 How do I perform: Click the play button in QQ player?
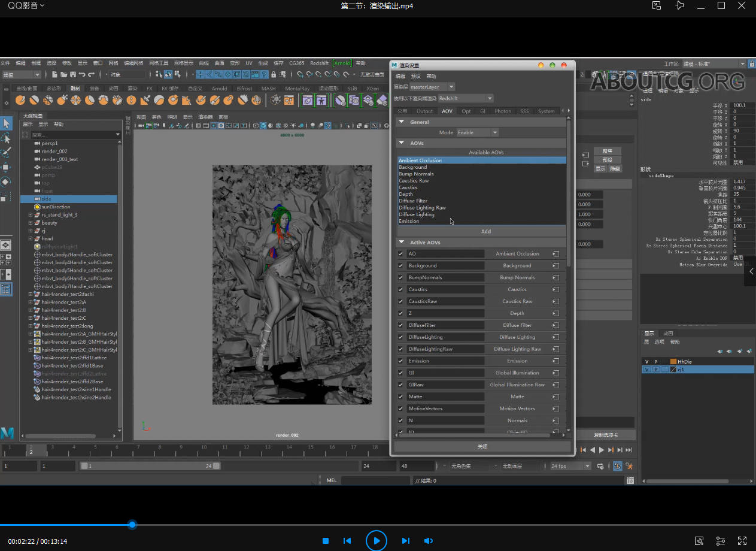pos(377,541)
